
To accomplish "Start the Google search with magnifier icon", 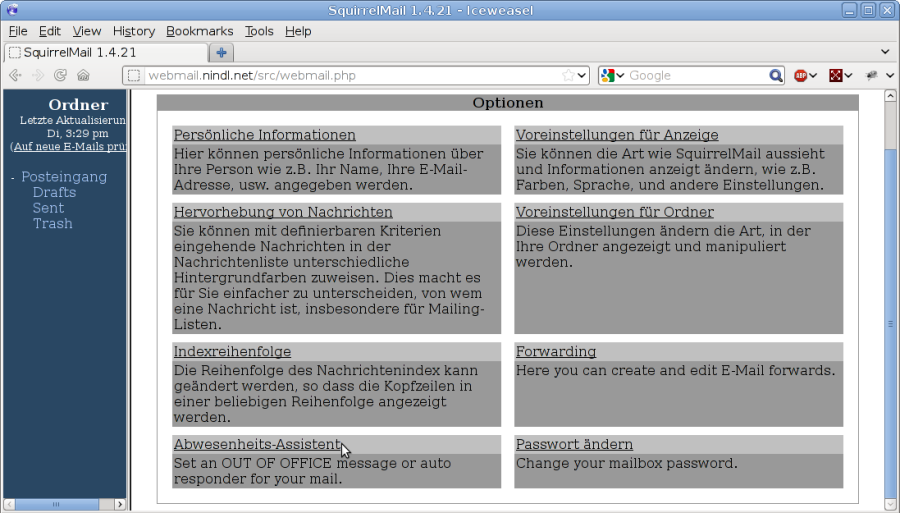I will click(775, 75).
